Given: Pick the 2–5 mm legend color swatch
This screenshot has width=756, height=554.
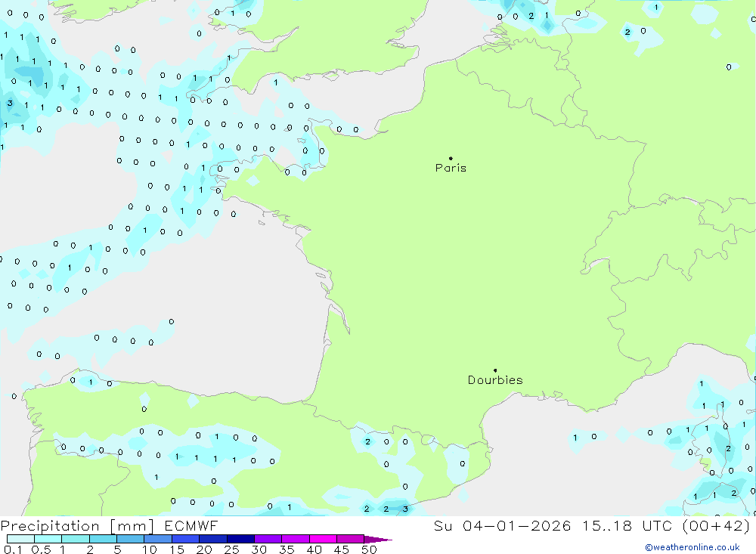Looking at the screenshot, I should coord(103,539).
